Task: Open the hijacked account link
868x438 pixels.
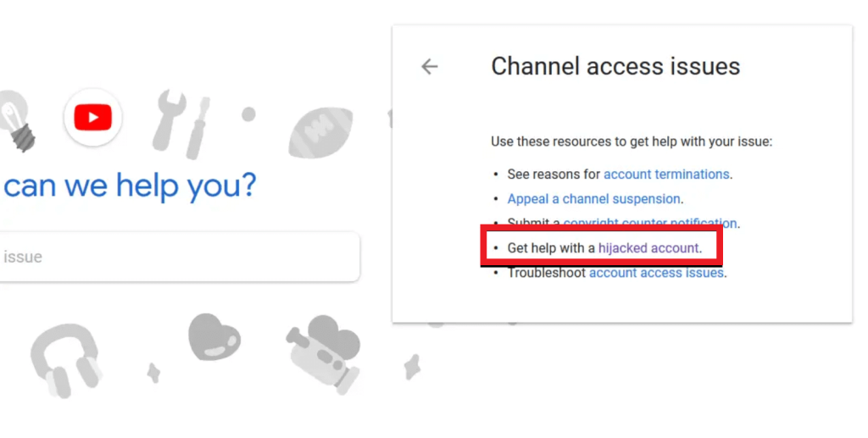Action: 648,248
